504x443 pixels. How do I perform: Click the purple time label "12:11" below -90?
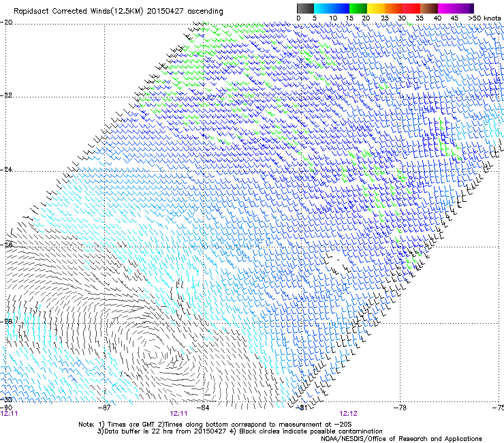coord(10,414)
